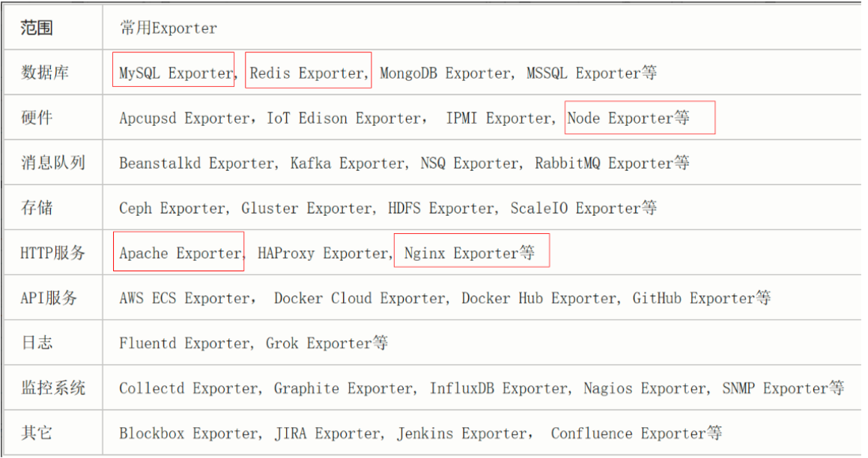The height and width of the screenshot is (458, 868).
Task: Click Kafka Exporter text
Action: click(347, 163)
